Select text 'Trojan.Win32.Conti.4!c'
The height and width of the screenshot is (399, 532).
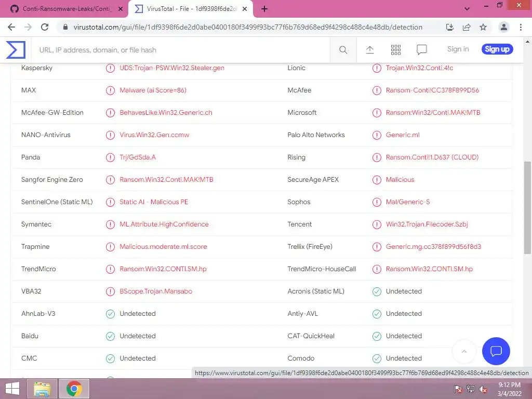point(419,68)
